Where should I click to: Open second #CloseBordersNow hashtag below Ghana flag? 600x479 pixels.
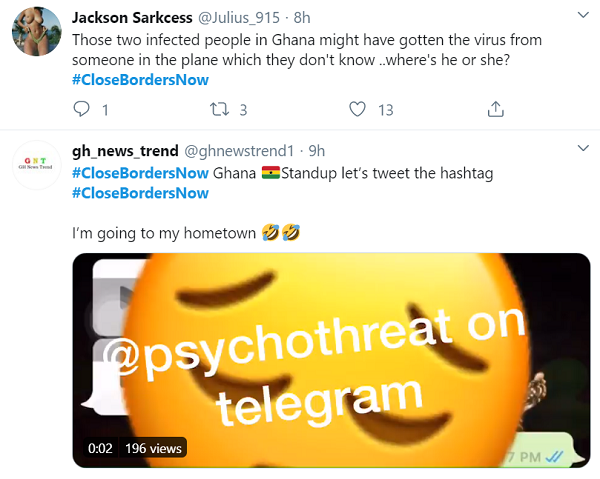pyautogui.click(x=140, y=193)
